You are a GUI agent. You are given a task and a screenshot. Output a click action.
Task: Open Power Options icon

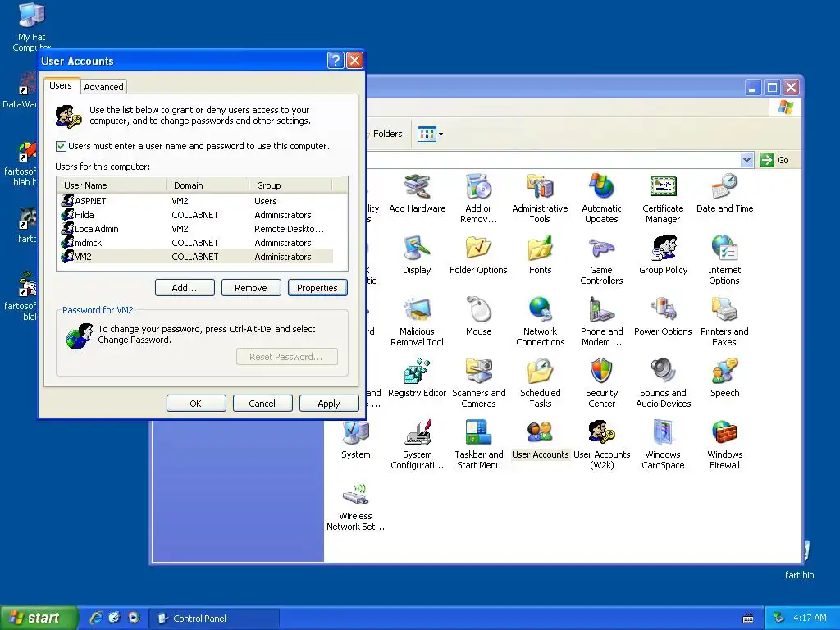click(x=663, y=316)
